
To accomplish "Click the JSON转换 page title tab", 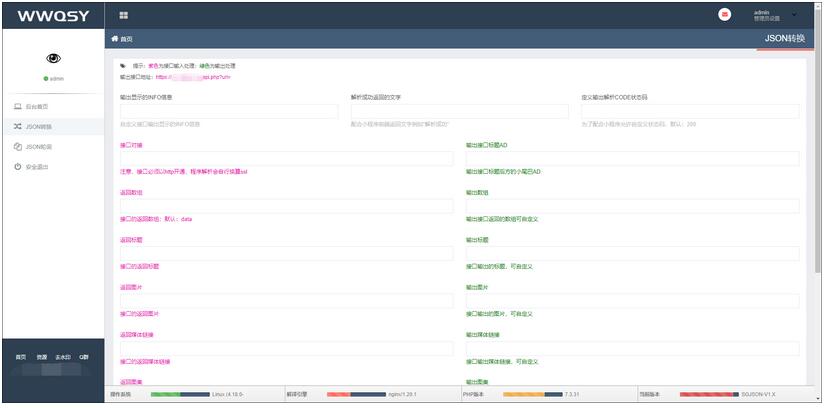I will pyautogui.click(x=784, y=38).
